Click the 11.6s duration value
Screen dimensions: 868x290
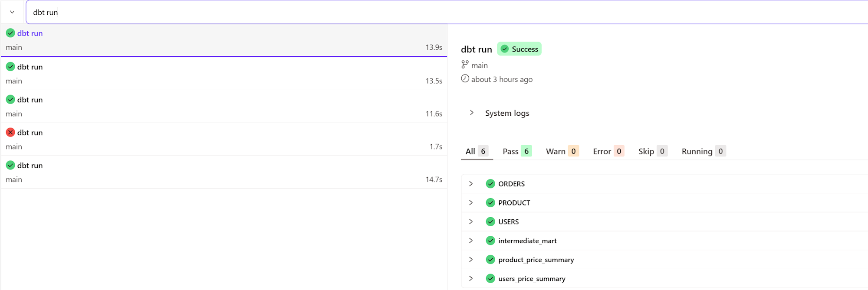[434, 114]
